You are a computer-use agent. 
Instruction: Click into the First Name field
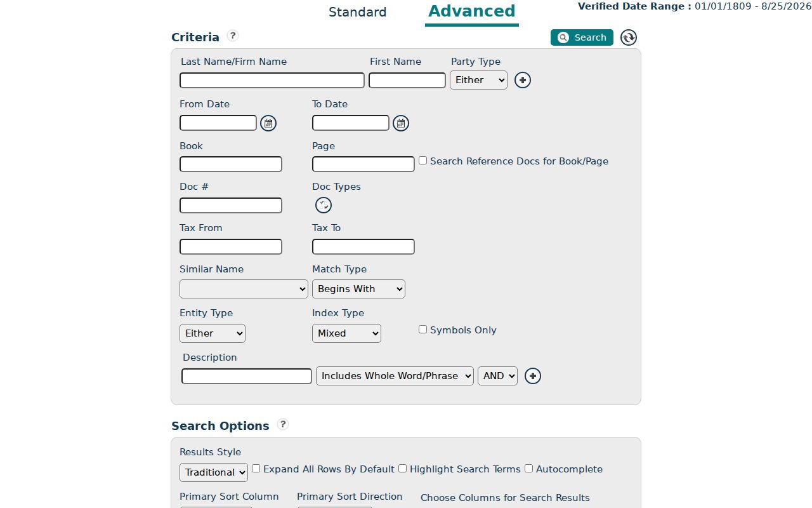[x=407, y=81]
